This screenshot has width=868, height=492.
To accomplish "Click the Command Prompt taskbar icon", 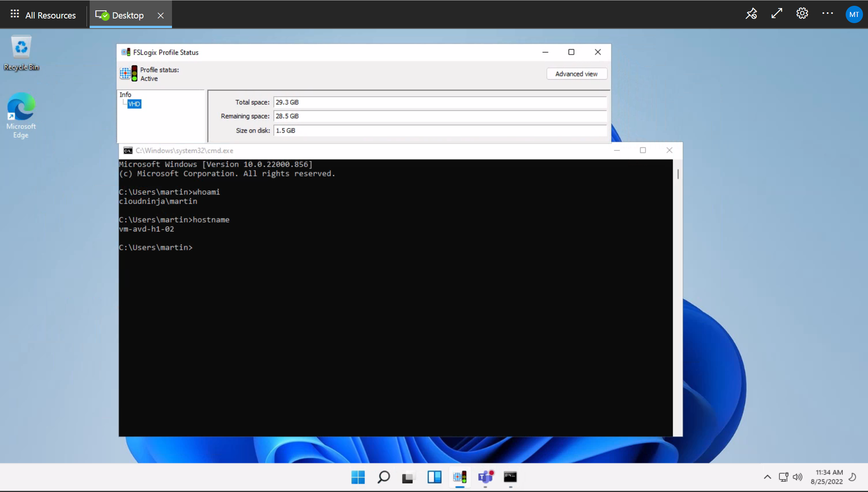I will click(511, 477).
